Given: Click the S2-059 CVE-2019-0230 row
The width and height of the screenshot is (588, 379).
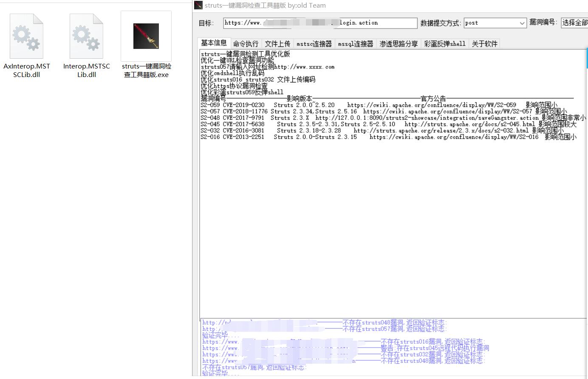Looking at the screenshot, I should (379, 105).
